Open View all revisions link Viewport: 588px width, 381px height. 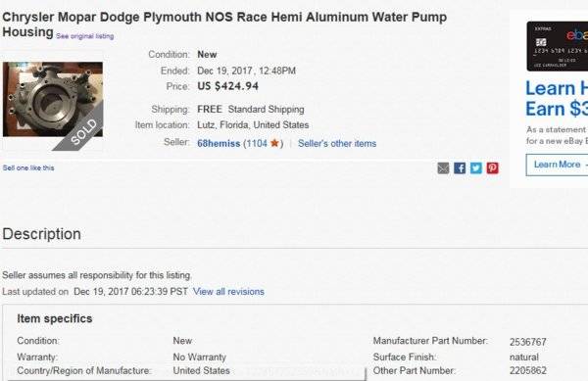[x=228, y=292]
